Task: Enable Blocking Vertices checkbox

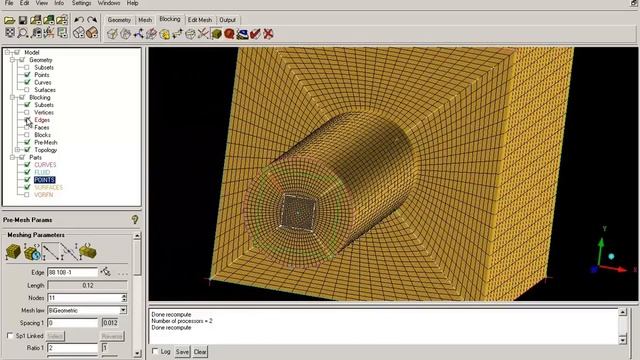Action: (x=27, y=112)
